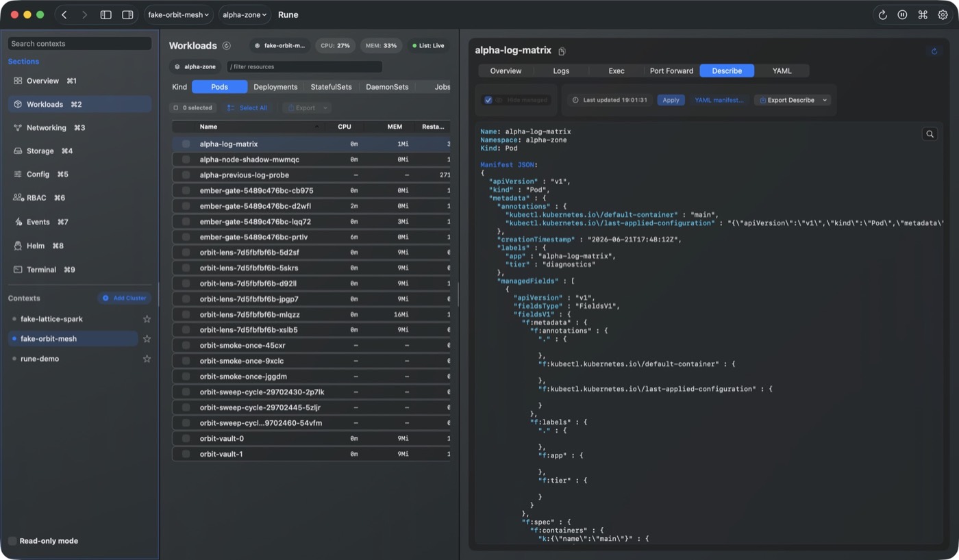Click the Select All button

tap(247, 107)
